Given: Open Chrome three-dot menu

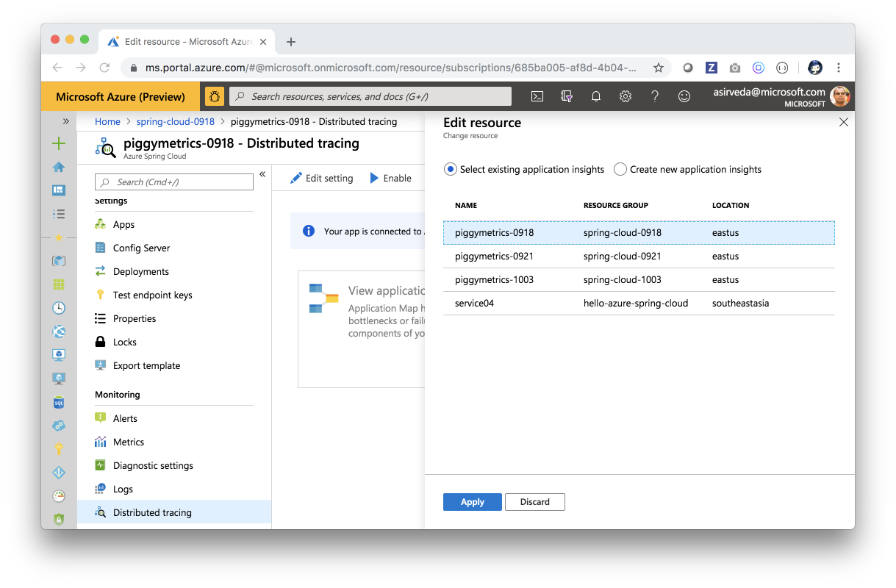Looking at the screenshot, I should pyautogui.click(x=839, y=68).
